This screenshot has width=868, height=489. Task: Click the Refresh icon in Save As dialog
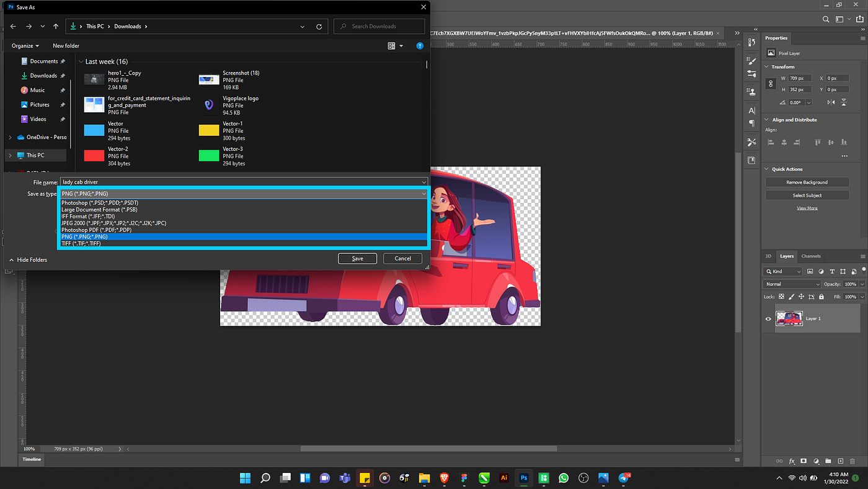(x=319, y=27)
